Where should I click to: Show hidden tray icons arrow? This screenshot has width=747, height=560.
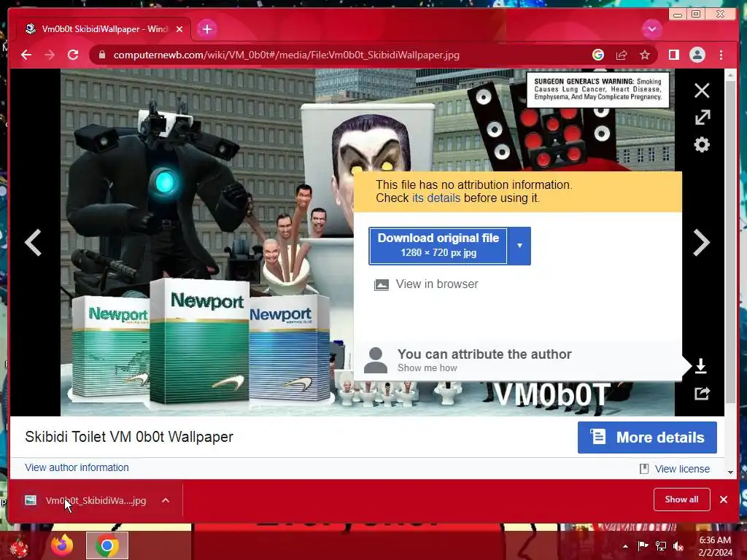[625, 546]
